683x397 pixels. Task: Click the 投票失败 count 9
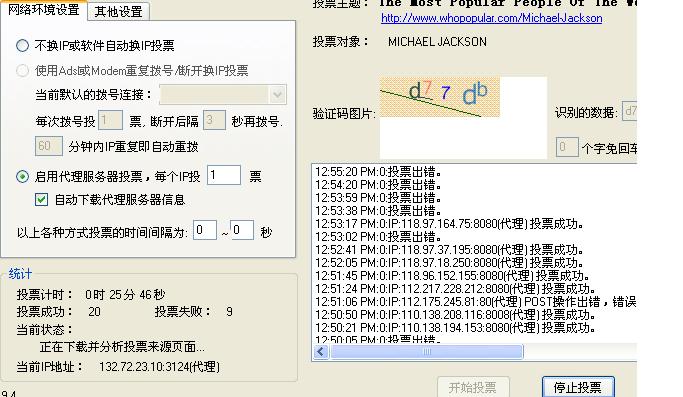point(230,312)
